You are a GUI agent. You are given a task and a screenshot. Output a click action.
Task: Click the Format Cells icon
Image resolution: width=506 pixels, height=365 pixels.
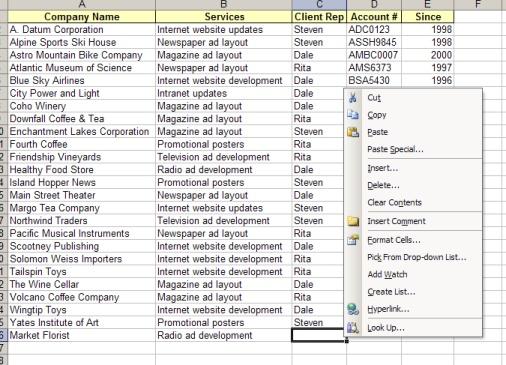[353, 240]
